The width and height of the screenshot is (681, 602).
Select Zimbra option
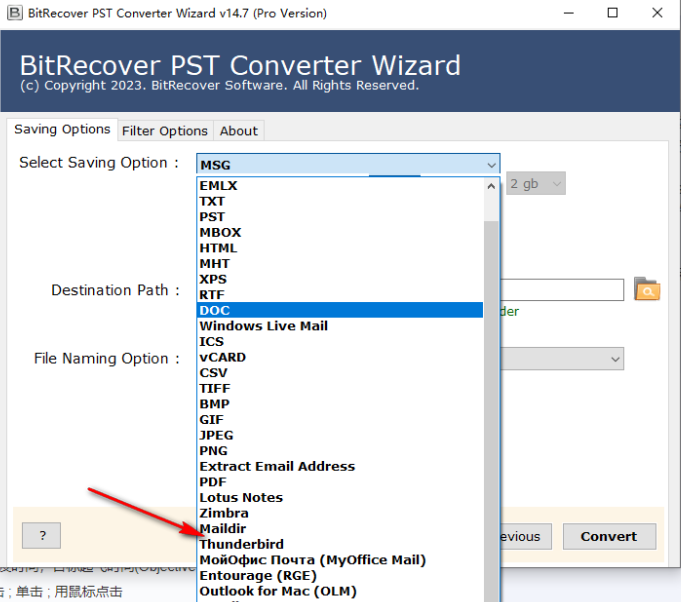click(340, 513)
